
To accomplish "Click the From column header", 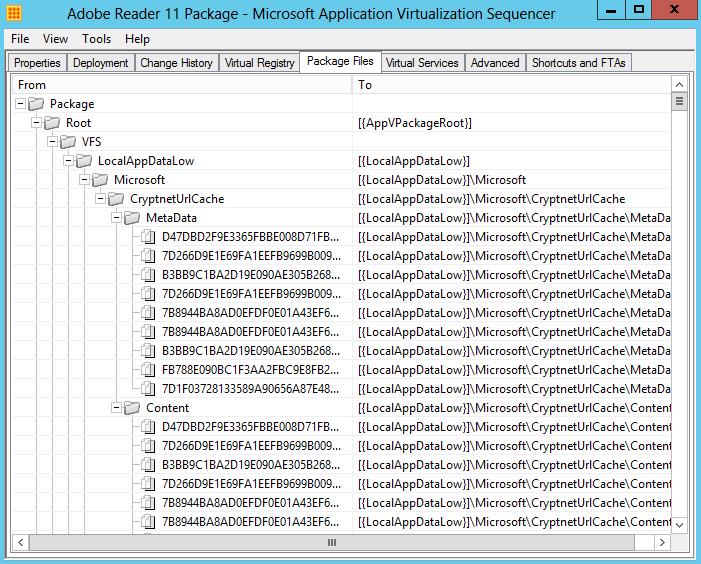I will [x=182, y=85].
